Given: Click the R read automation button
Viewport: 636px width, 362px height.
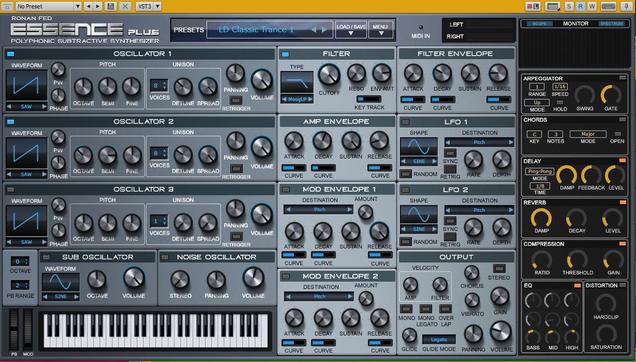Looking at the screenshot, I should pyautogui.click(x=581, y=6).
